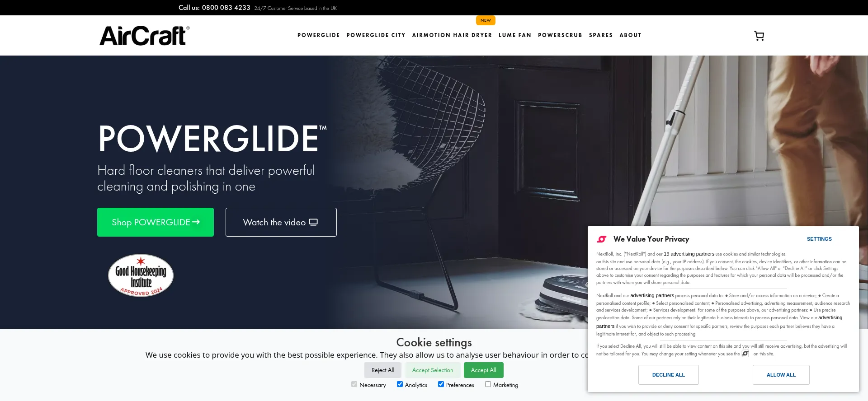The height and width of the screenshot is (401, 868).
Task: Click the Necessary cookie checkbox
Action: 354,384
